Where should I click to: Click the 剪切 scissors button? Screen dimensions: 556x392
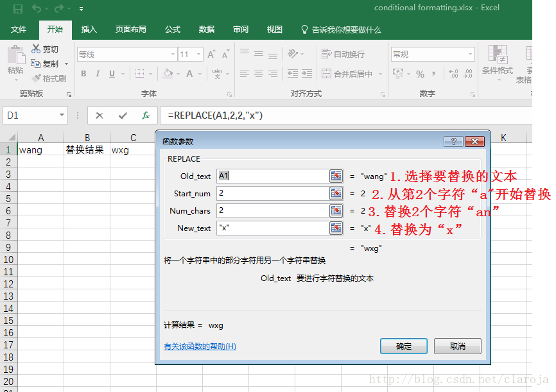click(x=45, y=49)
